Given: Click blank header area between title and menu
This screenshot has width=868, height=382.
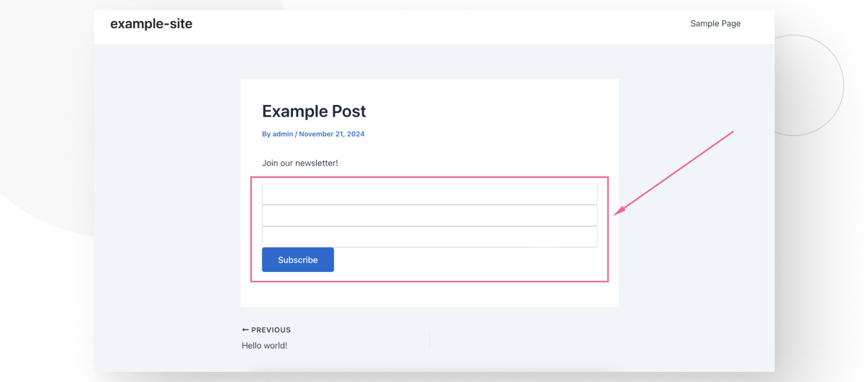Looking at the screenshot, I should coord(434,24).
